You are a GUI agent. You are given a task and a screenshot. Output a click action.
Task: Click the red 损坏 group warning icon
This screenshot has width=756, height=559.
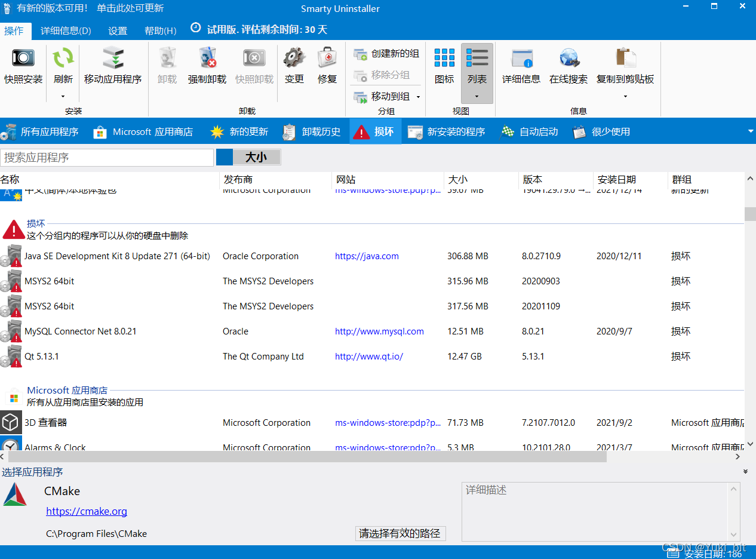(x=13, y=229)
